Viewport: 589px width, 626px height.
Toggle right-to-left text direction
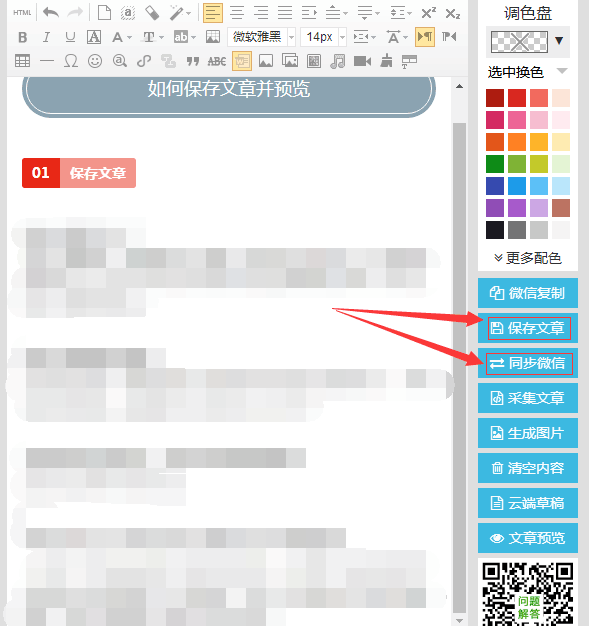449,37
